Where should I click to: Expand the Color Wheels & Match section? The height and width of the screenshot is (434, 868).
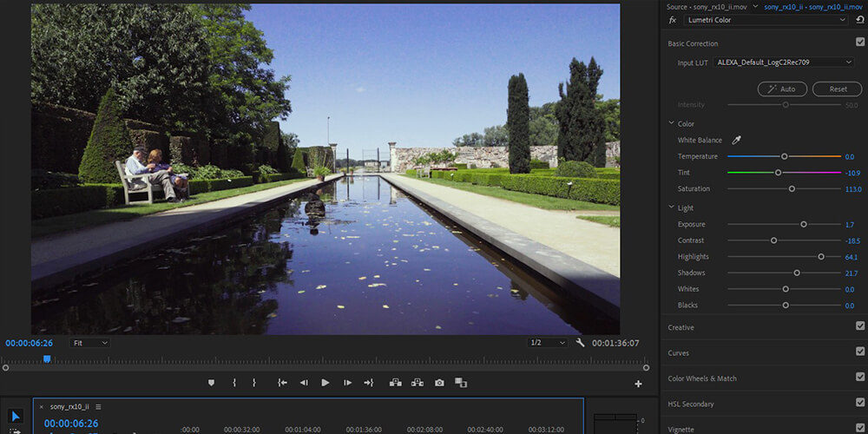(x=702, y=378)
